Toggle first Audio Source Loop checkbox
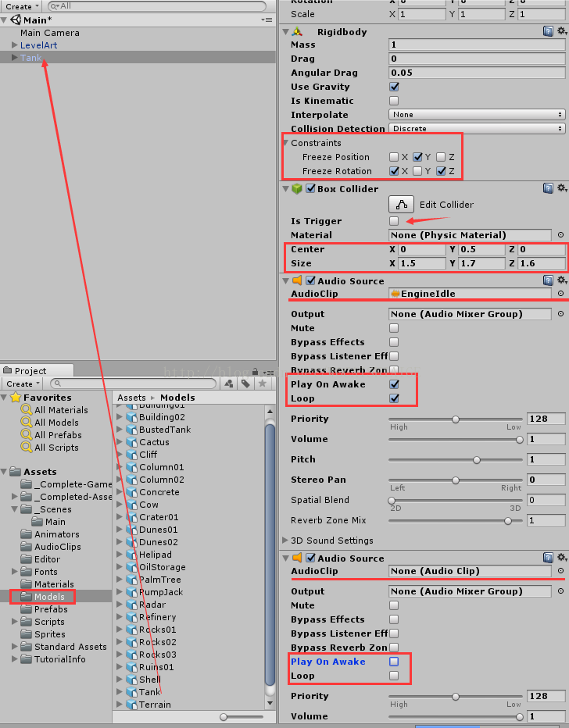Viewport: 569px width, 728px height. click(395, 398)
